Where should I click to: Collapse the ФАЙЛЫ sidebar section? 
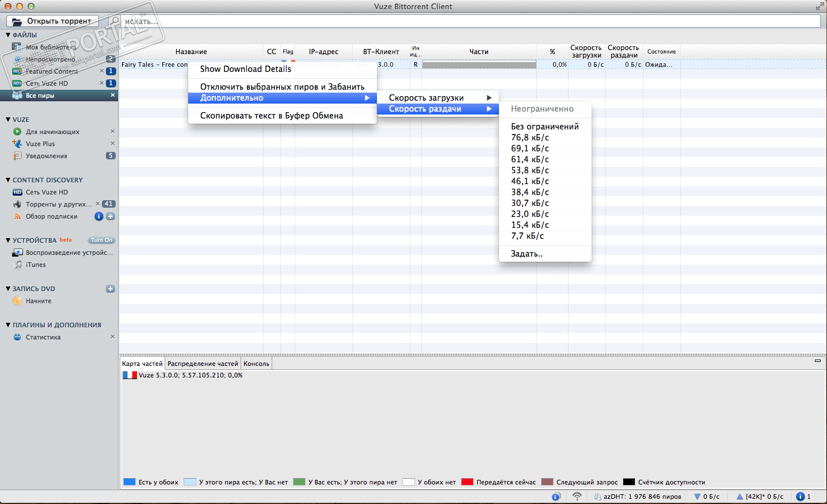(8, 35)
